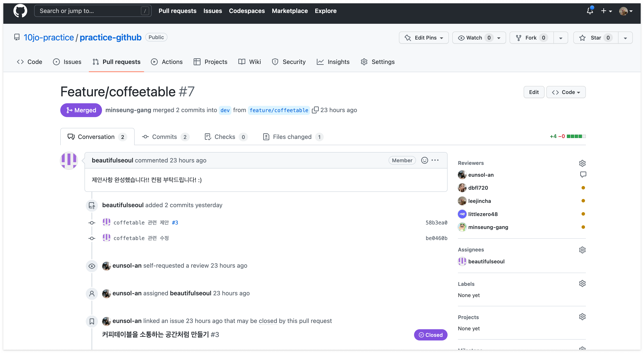The image size is (644, 353).
Task: Focus the Search or jump to field
Action: coord(92,11)
